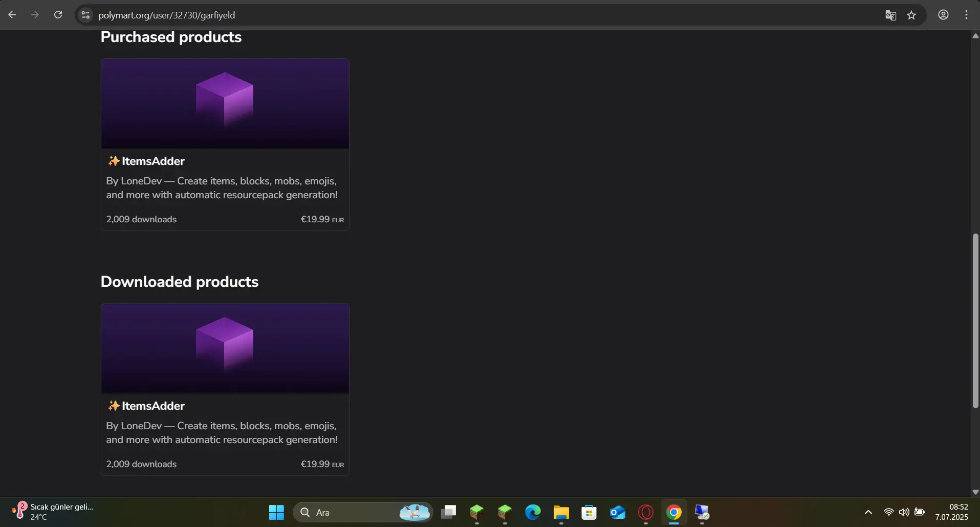980x527 pixels.
Task: Open Opera browser from the taskbar
Action: pyautogui.click(x=646, y=512)
